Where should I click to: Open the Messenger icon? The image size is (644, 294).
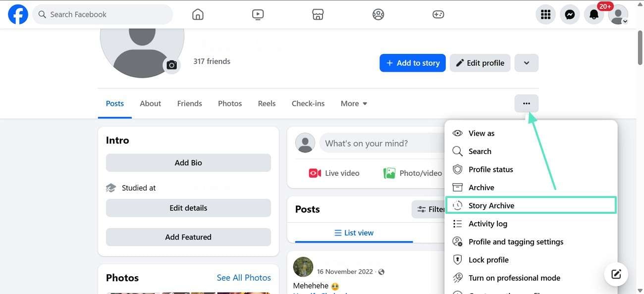[570, 15]
